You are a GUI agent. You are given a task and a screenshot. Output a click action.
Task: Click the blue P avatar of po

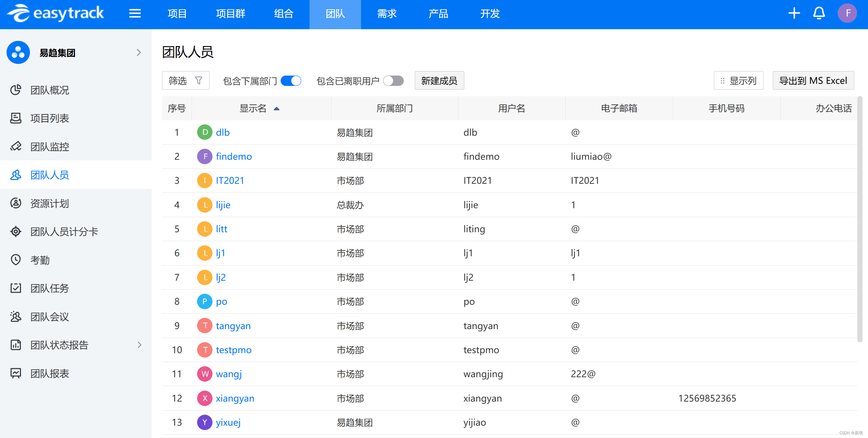(205, 301)
